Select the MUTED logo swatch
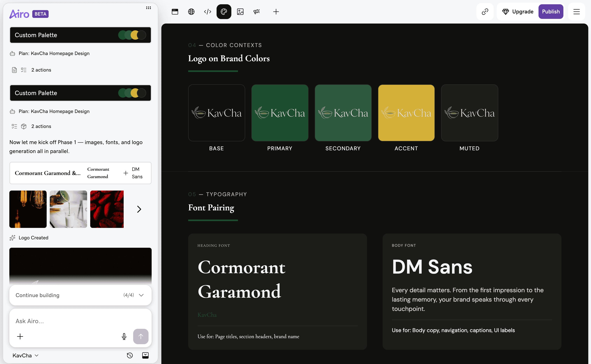Image resolution: width=591 pixels, height=364 pixels. point(469,113)
